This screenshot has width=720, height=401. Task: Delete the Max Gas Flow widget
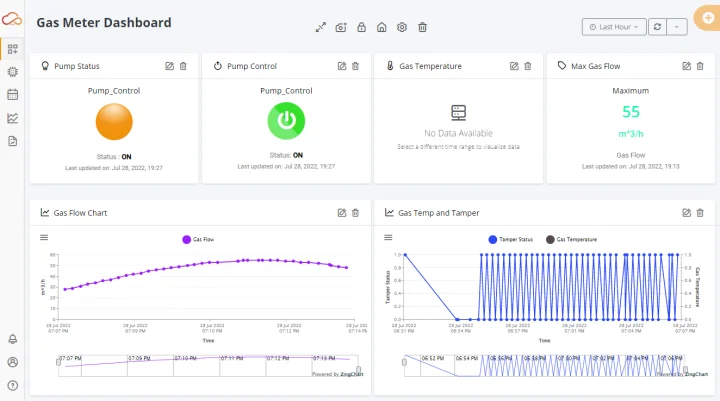coord(700,66)
